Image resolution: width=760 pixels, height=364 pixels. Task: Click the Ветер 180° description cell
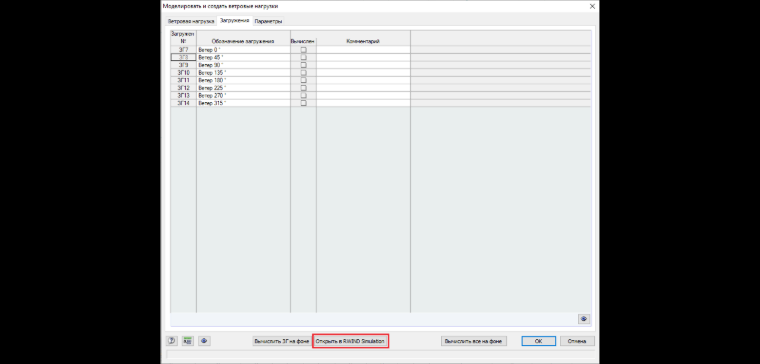pos(243,80)
